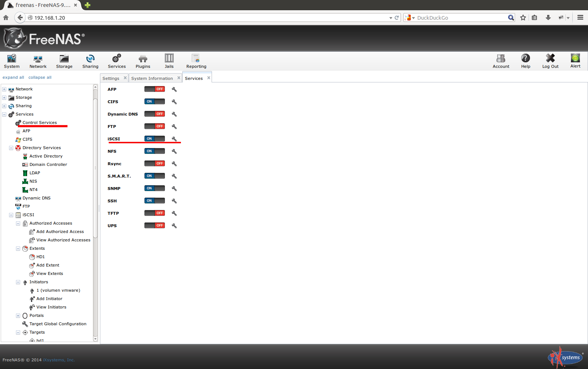Viewport: 588px width, 369px height.
Task: Click the Log Out icon
Action: (x=550, y=61)
